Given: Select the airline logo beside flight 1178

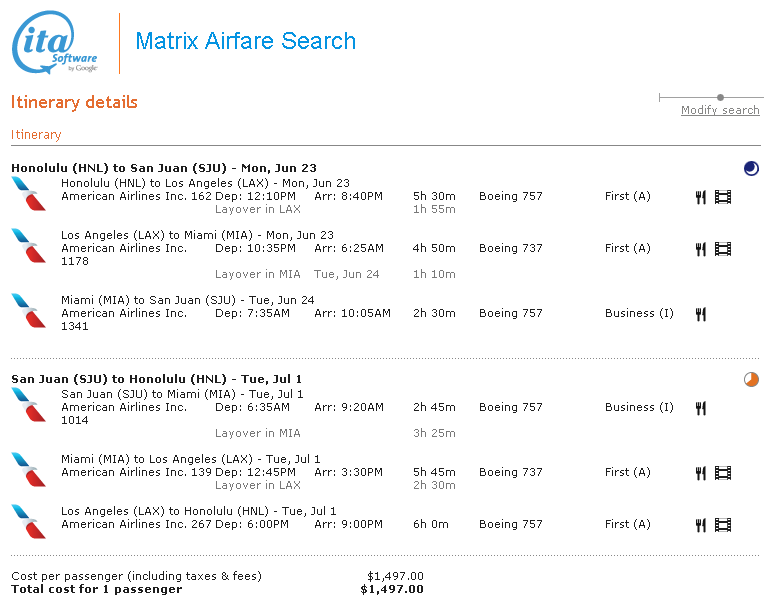Looking at the screenshot, I should coord(28,244).
